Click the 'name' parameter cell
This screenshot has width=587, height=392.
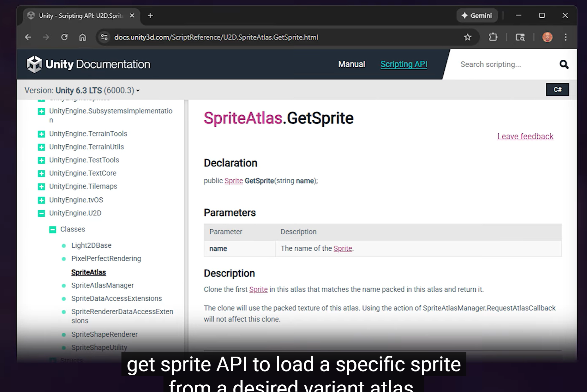pyautogui.click(x=239, y=249)
